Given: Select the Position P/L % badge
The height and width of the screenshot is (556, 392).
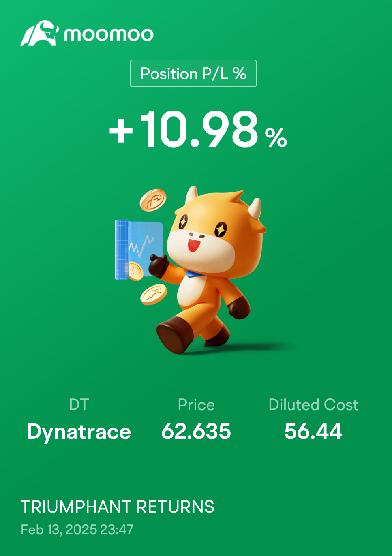Looking at the screenshot, I should click(x=193, y=73).
